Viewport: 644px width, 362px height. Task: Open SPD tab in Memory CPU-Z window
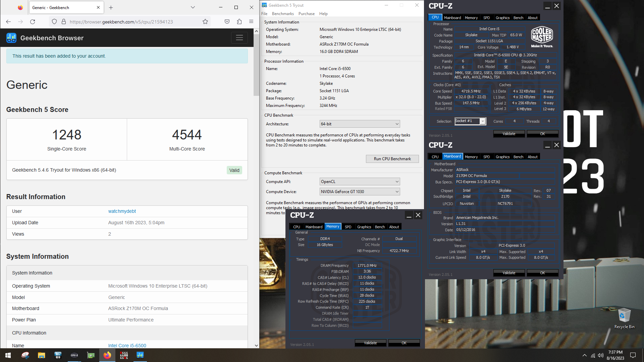[348, 227]
